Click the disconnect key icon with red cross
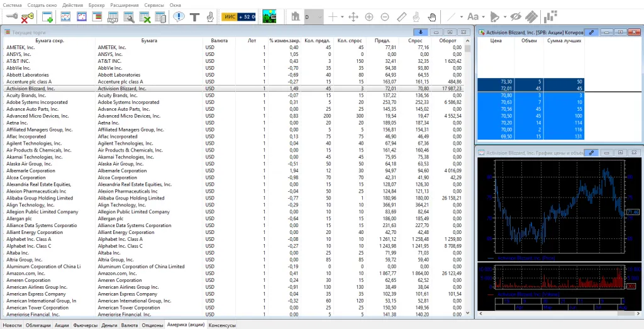 26,17
